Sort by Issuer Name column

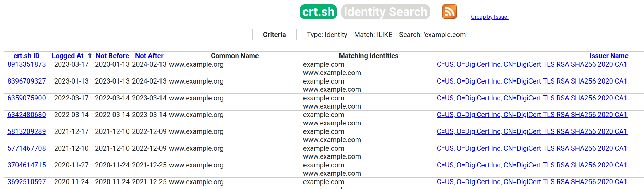point(609,56)
